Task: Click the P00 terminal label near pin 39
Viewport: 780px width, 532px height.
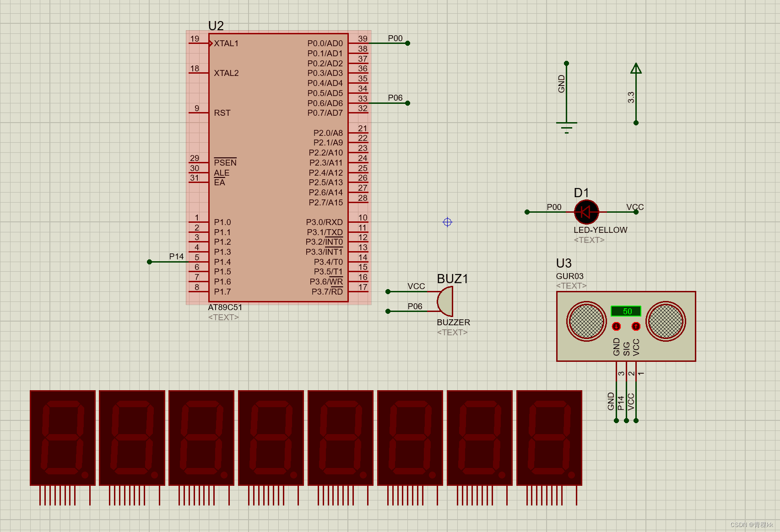Action: pos(395,38)
